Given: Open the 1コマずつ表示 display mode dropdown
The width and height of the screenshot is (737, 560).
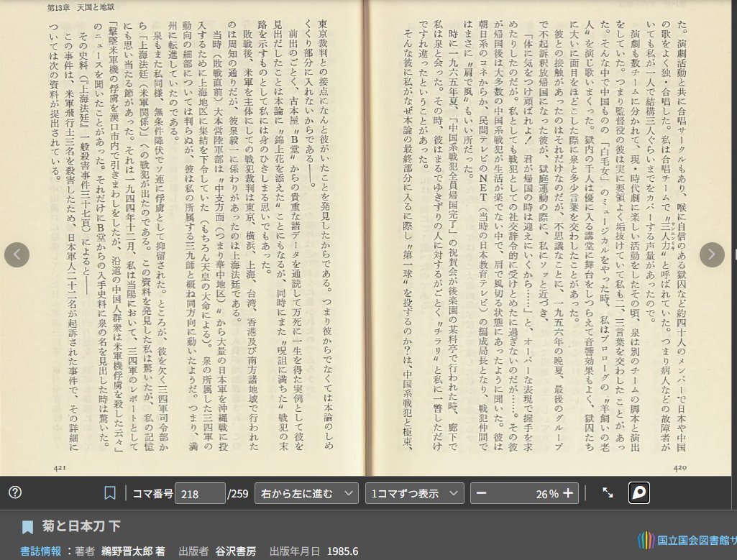Looking at the screenshot, I should pos(414,493).
